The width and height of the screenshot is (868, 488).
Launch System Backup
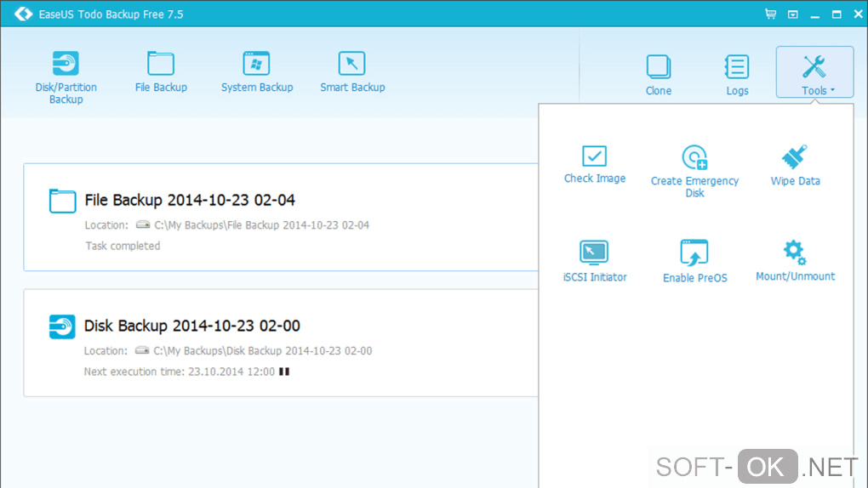[257, 71]
